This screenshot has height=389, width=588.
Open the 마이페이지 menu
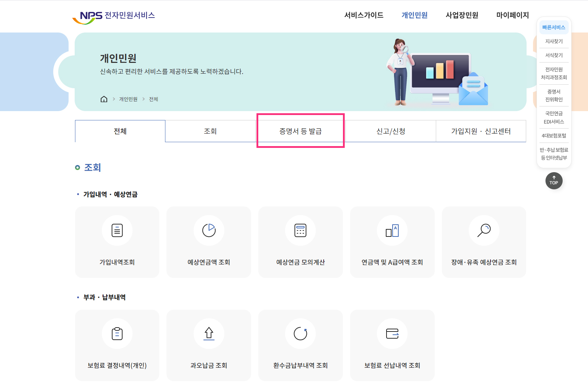pyautogui.click(x=512, y=15)
